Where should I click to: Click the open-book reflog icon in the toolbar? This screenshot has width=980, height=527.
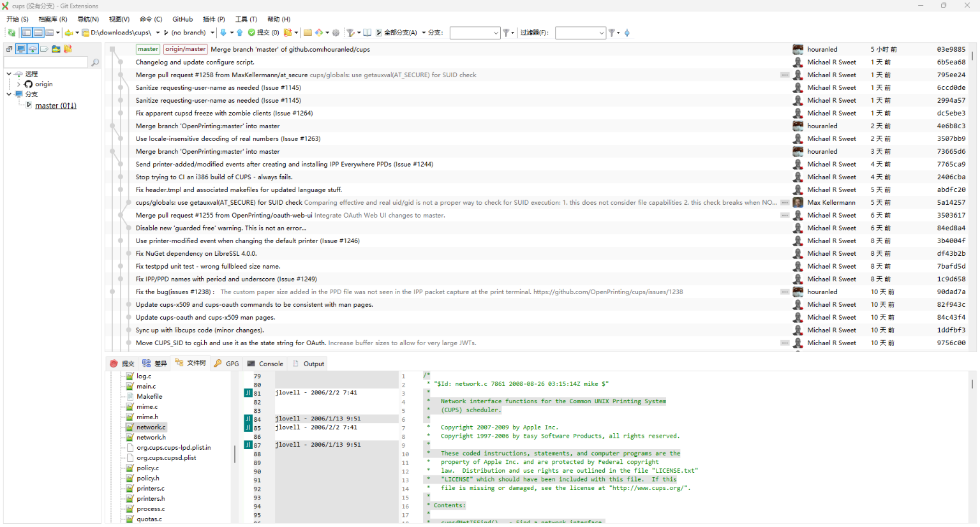pyautogui.click(x=367, y=33)
